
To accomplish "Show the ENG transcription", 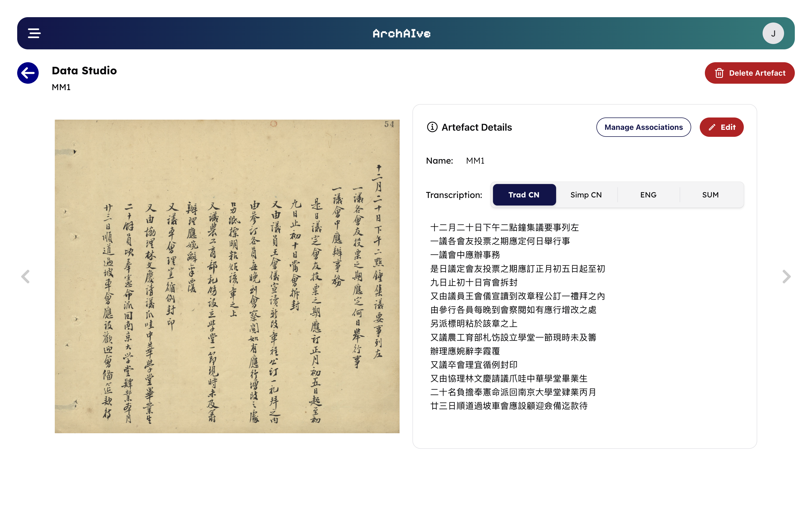I will [x=648, y=195].
